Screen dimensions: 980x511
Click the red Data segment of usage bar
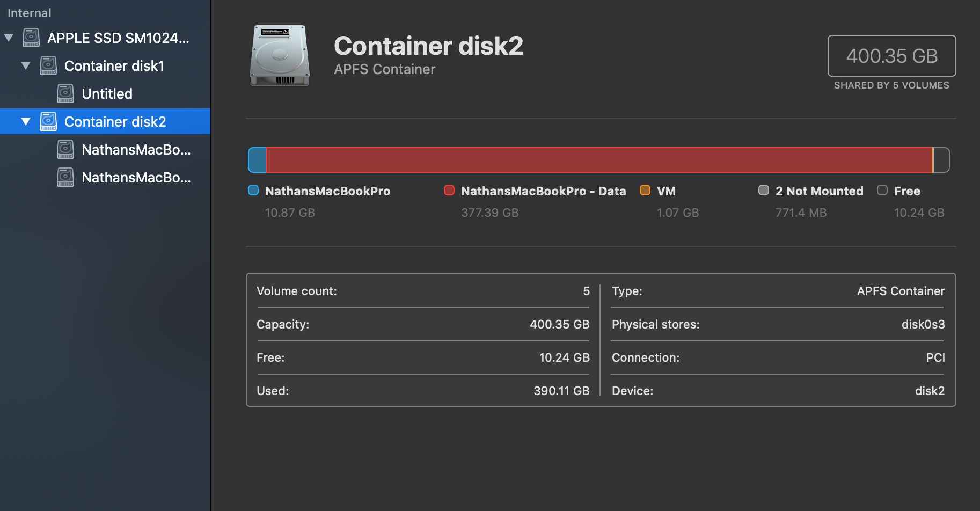point(599,160)
